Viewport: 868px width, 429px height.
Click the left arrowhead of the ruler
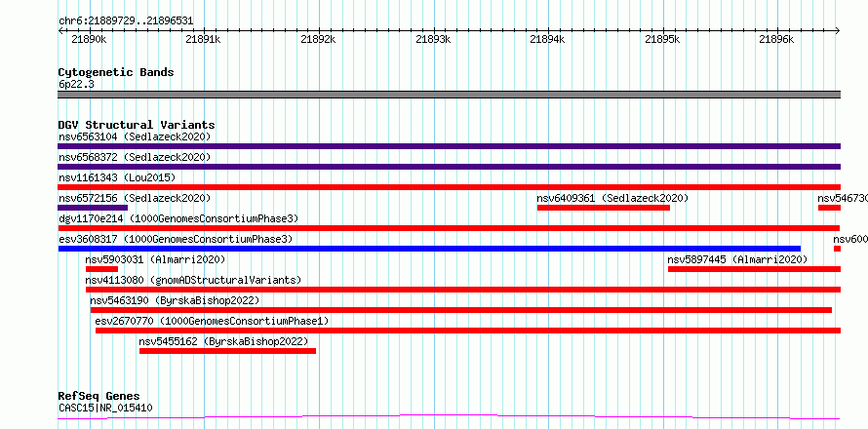click(x=60, y=30)
